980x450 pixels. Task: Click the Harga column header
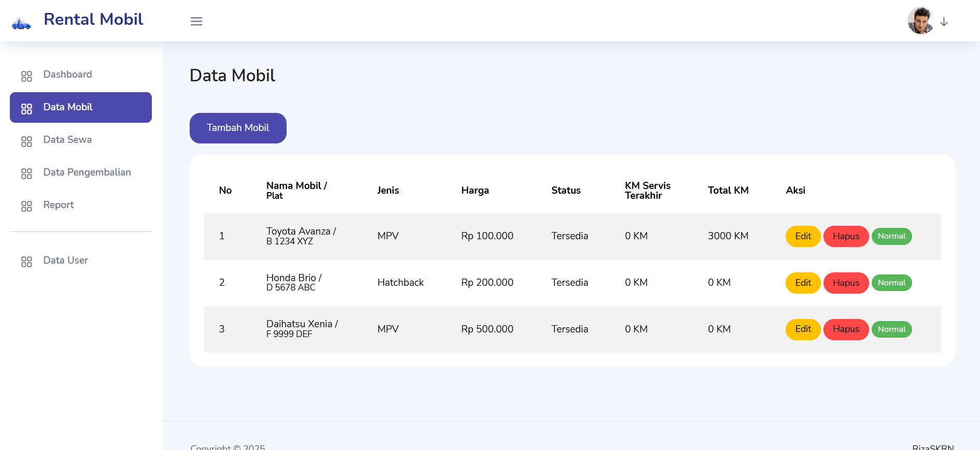click(x=475, y=191)
